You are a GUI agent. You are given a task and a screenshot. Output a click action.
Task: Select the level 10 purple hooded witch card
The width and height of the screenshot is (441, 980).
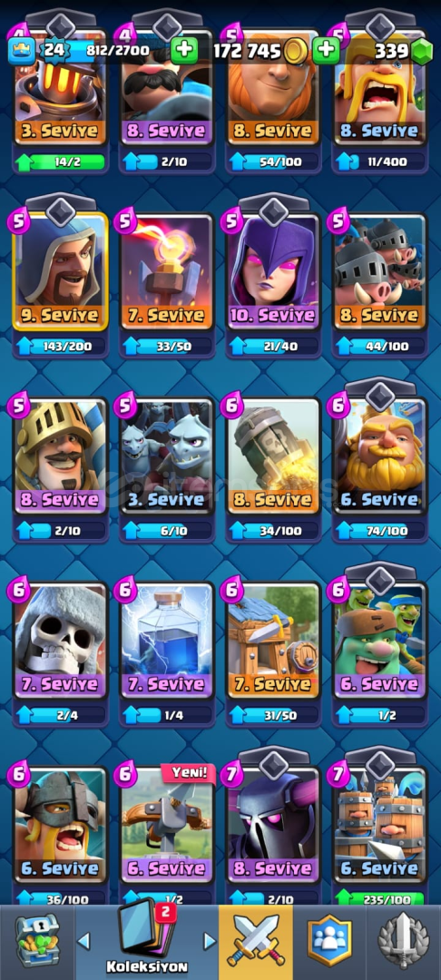[274, 270]
